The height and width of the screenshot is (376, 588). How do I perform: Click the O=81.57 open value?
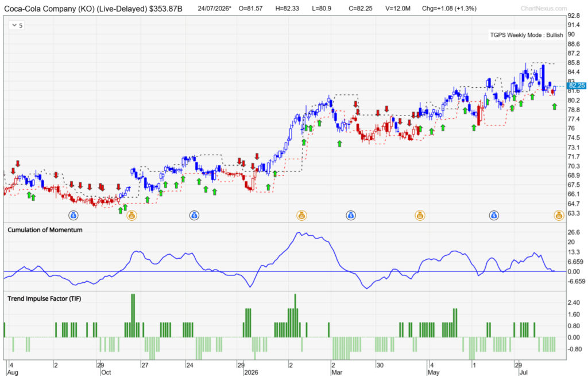tap(250, 8)
